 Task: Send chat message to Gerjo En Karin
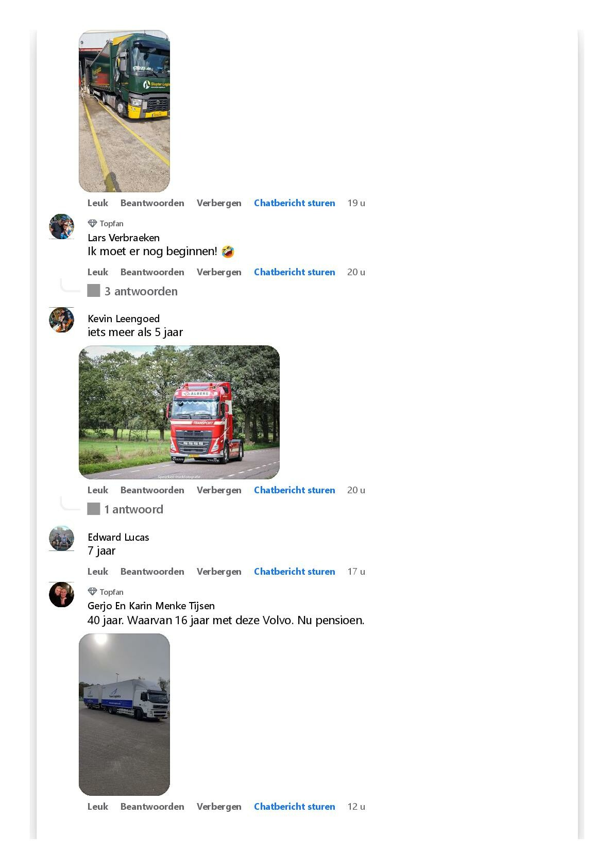pos(294,807)
